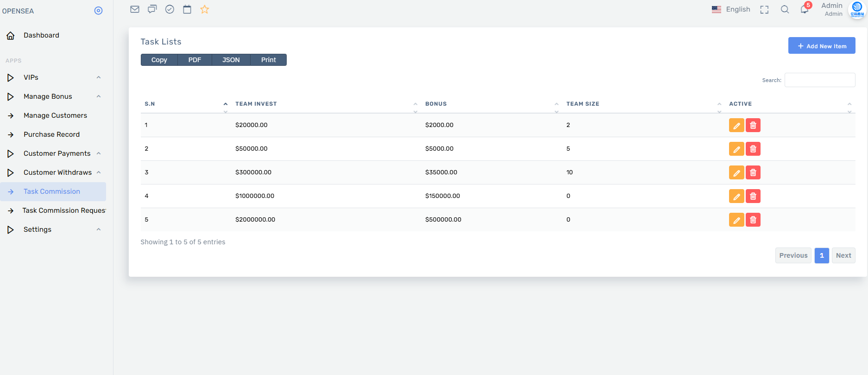Image resolution: width=868 pixels, height=375 pixels.
Task: Open the mail icon in top toolbar
Action: click(x=135, y=9)
